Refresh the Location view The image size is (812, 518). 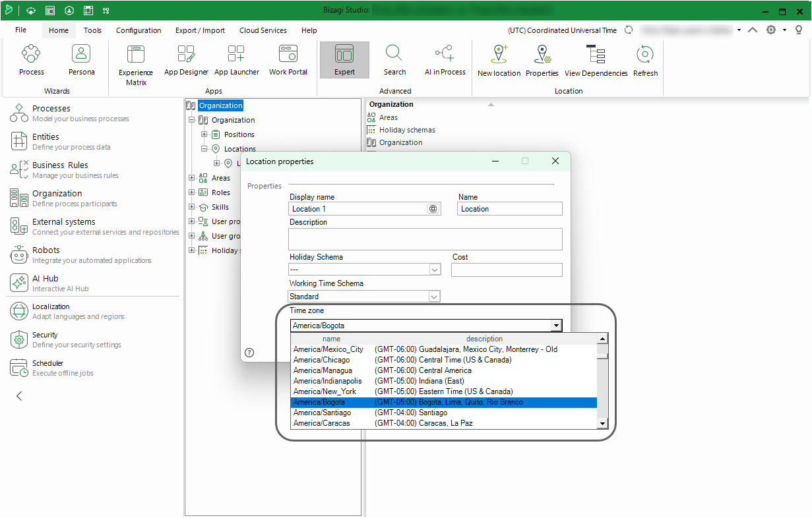[x=645, y=61]
